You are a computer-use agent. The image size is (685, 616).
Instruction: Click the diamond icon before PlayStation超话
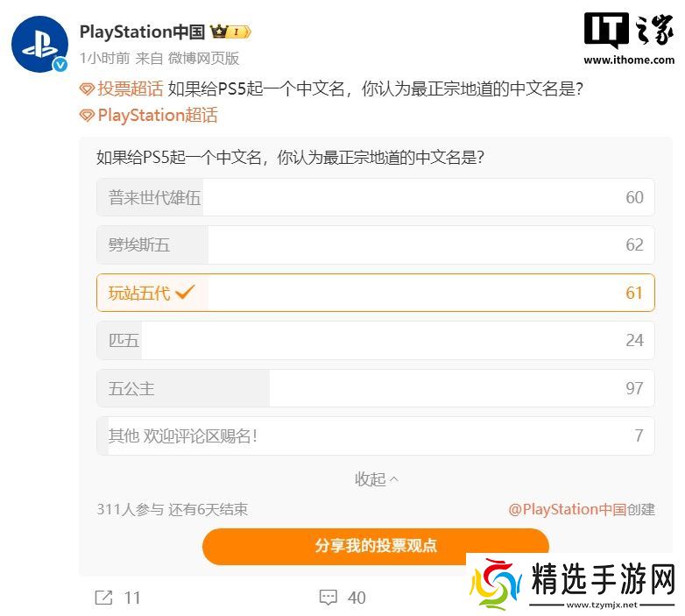coord(87,116)
